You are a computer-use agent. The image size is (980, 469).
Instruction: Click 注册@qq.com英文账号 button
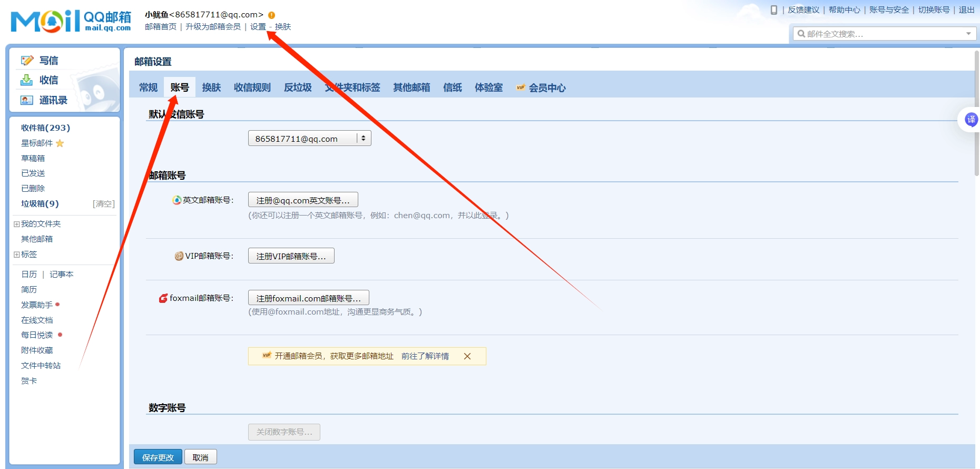click(x=303, y=200)
